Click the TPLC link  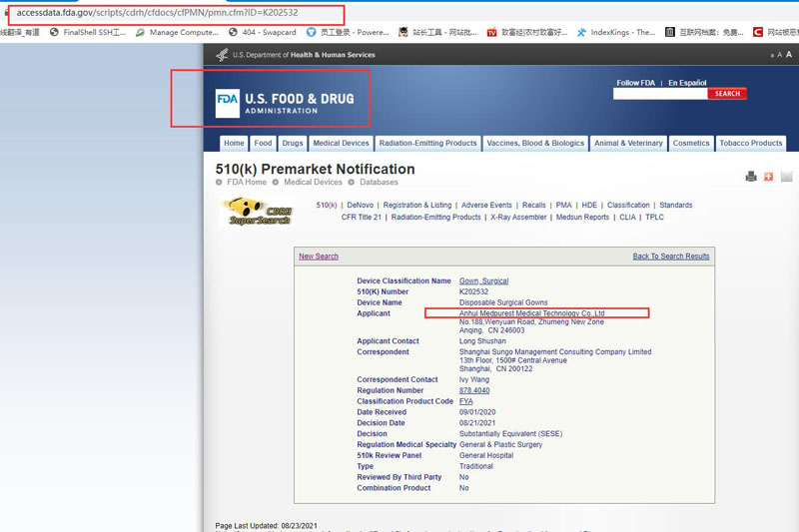click(x=654, y=217)
